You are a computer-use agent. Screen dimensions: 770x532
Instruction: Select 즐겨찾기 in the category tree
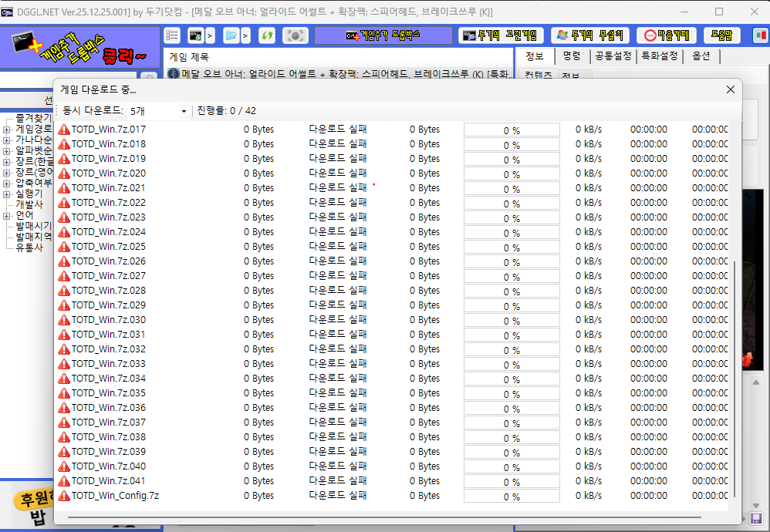pos(33,118)
